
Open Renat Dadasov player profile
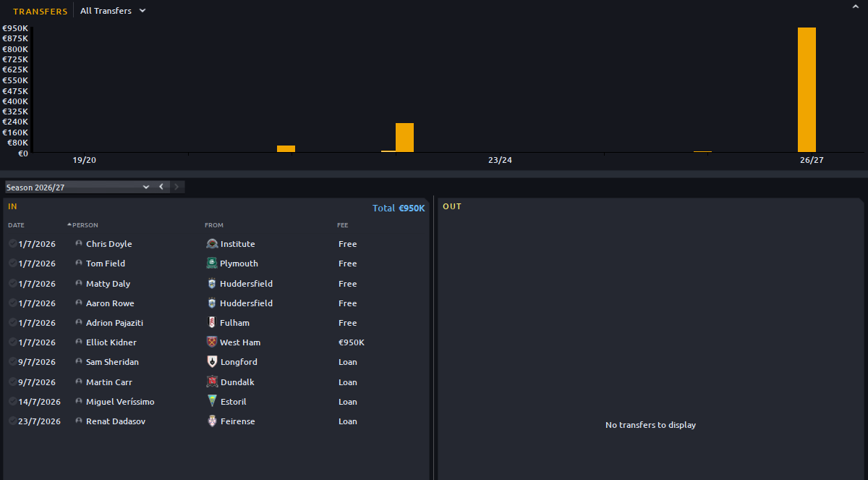pos(116,421)
